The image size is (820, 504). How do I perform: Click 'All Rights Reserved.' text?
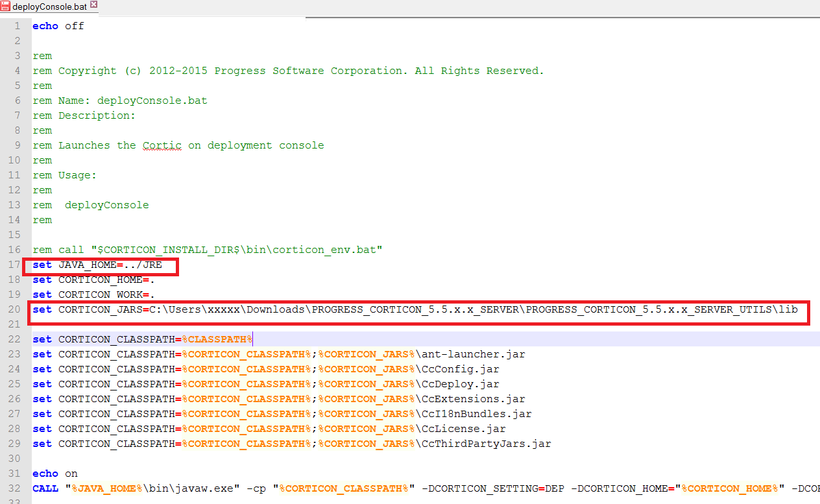(x=480, y=71)
